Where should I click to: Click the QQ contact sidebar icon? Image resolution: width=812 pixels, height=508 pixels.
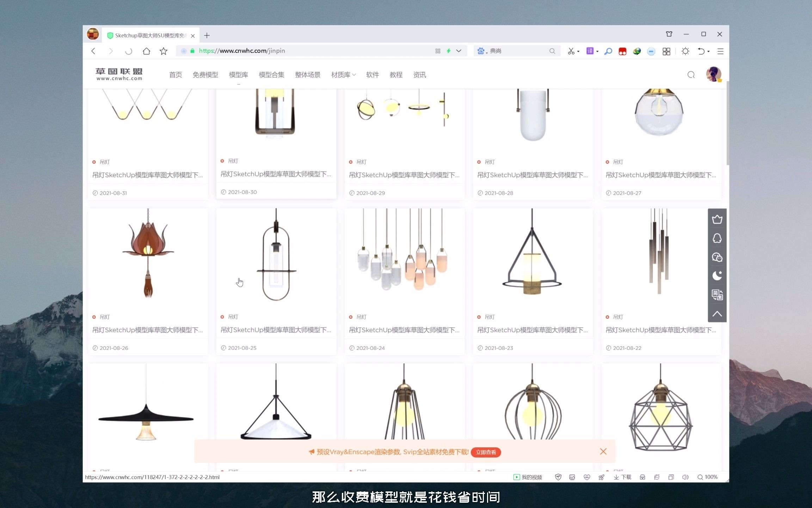coord(717,238)
